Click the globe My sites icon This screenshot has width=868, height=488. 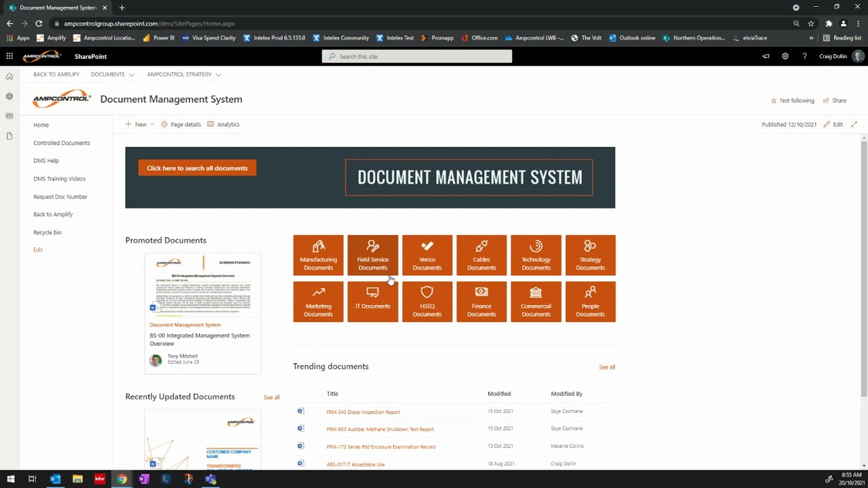(x=9, y=96)
